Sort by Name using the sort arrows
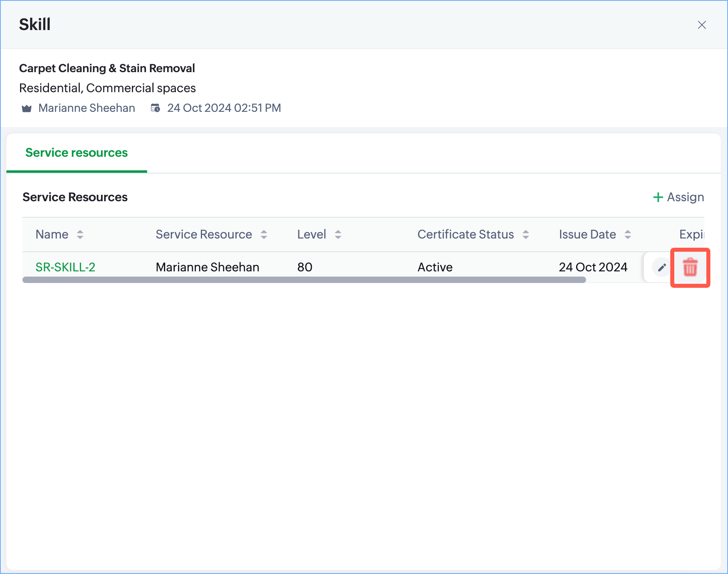728x574 pixels. [x=80, y=234]
